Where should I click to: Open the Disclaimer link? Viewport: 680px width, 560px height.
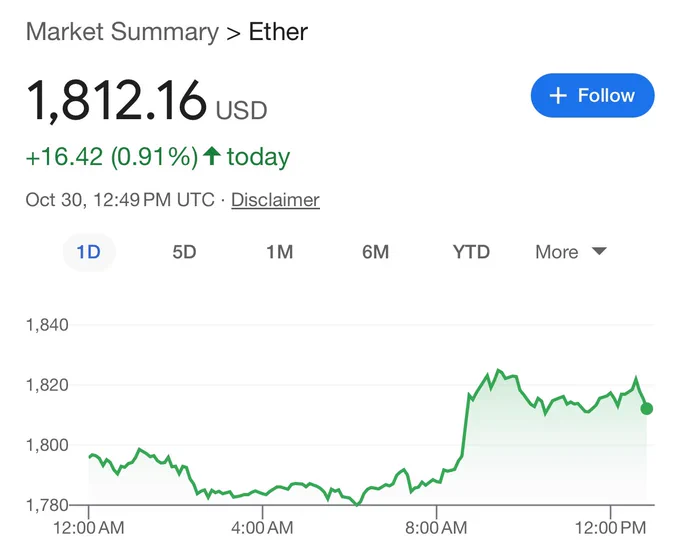pyautogui.click(x=275, y=200)
